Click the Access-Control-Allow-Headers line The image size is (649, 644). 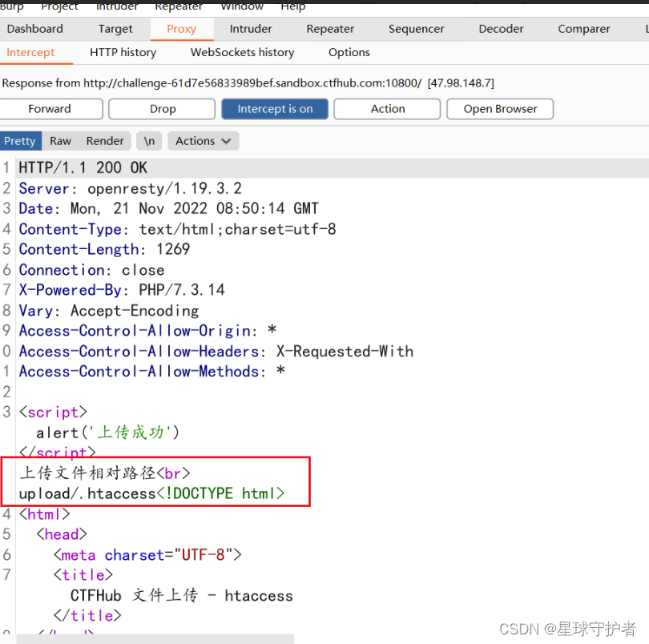(216, 352)
